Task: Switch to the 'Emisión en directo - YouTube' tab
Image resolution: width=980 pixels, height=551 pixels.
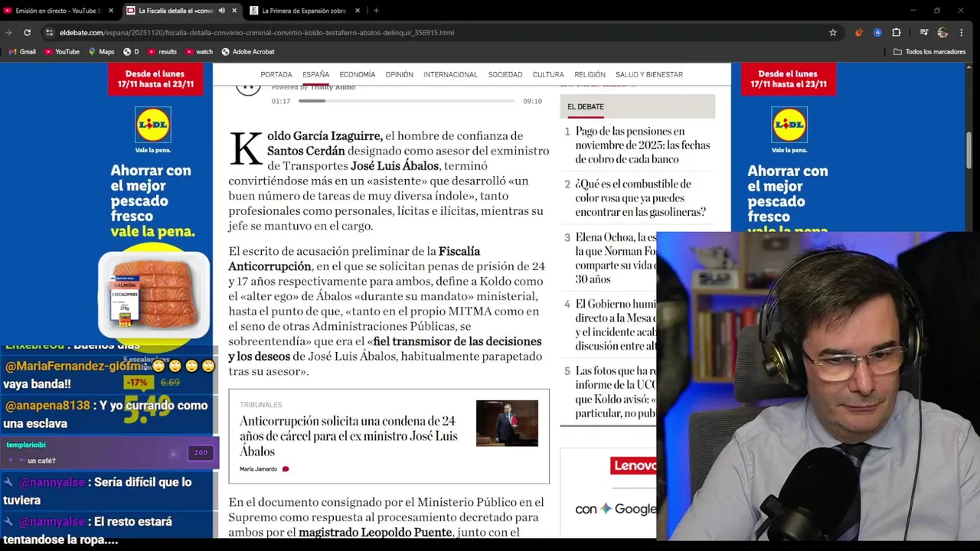Action: [60, 11]
